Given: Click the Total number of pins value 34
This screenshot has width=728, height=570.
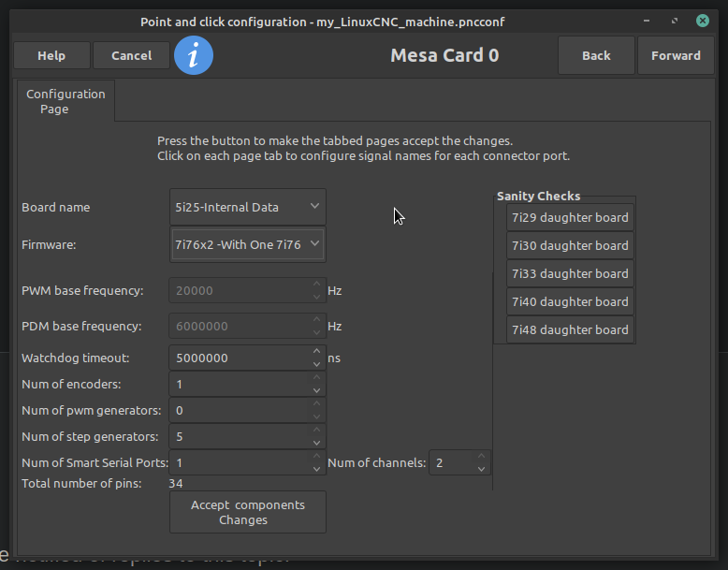Looking at the screenshot, I should 176,483.
